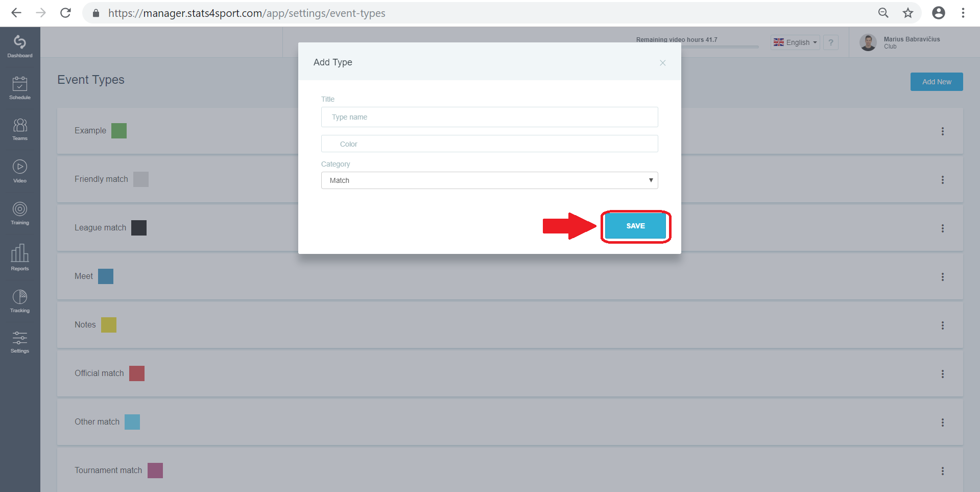Viewport: 980px width, 492px height.
Task: Click the Color input field
Action: pyautogui.click(x=489, y=144)
